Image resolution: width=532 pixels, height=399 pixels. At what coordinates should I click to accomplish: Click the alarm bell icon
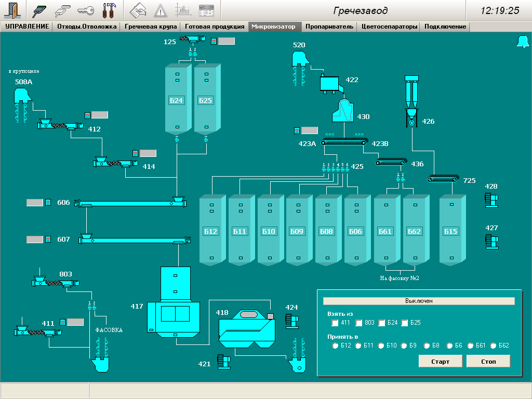click(x=522, y=42)
